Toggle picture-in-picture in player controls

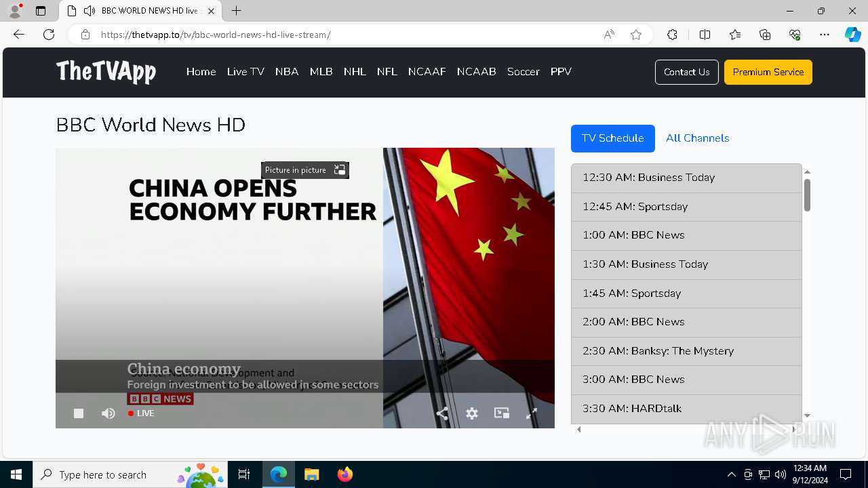(502, 413)
